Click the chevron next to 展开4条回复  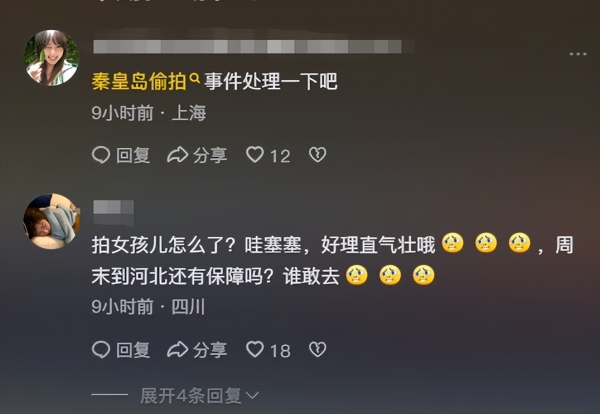point(252,395)
